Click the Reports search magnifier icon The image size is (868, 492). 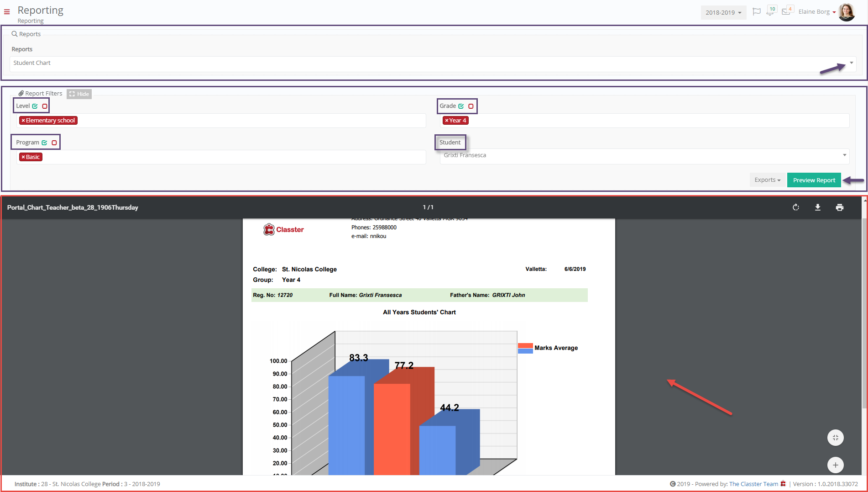pos(15,34)
